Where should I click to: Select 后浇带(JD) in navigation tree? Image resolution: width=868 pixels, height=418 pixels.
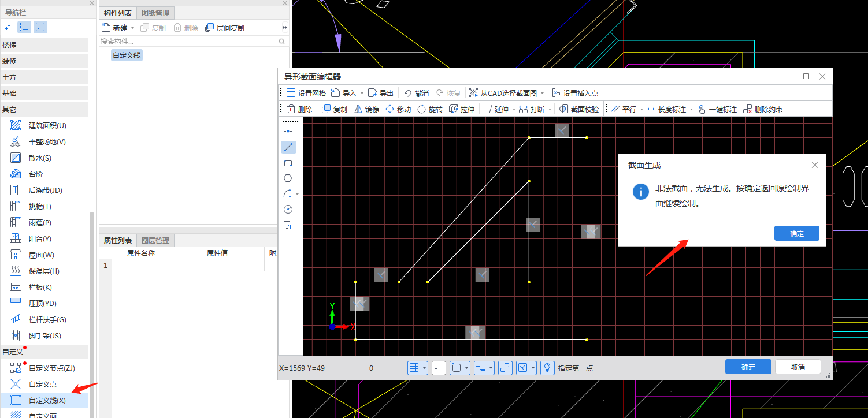tap(44, 190)
